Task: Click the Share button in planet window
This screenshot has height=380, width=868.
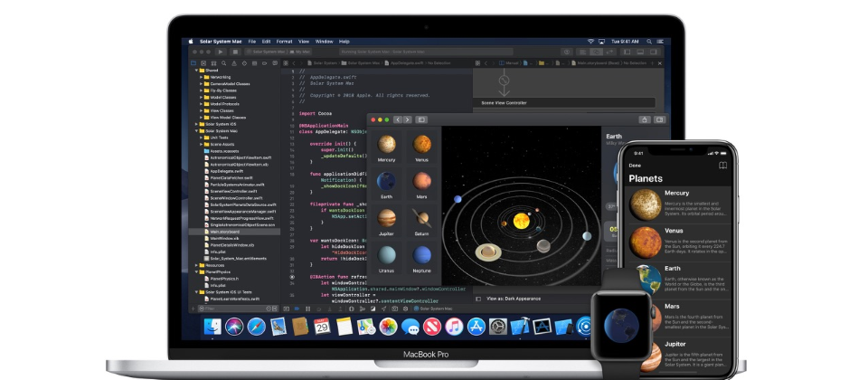Action: (x=645, y=119)
